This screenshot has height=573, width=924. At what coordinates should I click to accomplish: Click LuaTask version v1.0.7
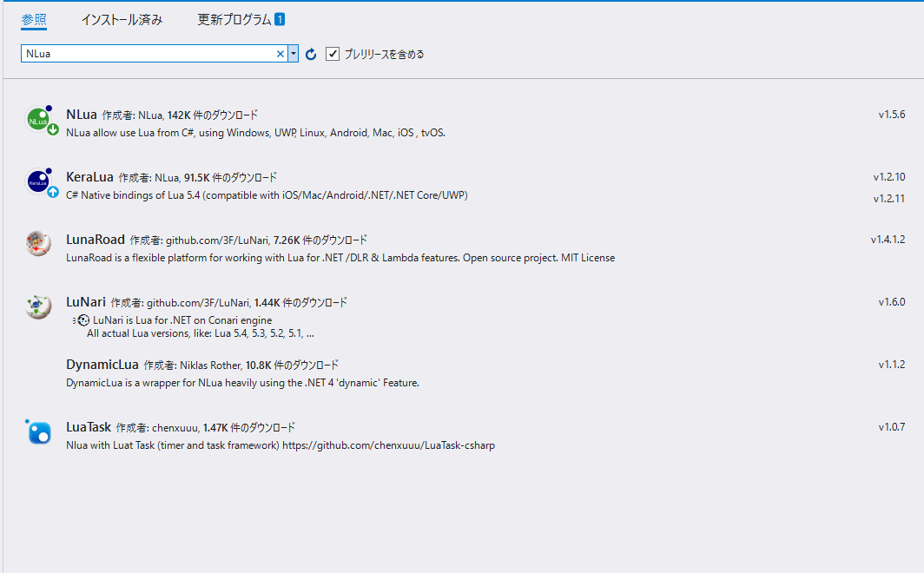pos(892,426)
